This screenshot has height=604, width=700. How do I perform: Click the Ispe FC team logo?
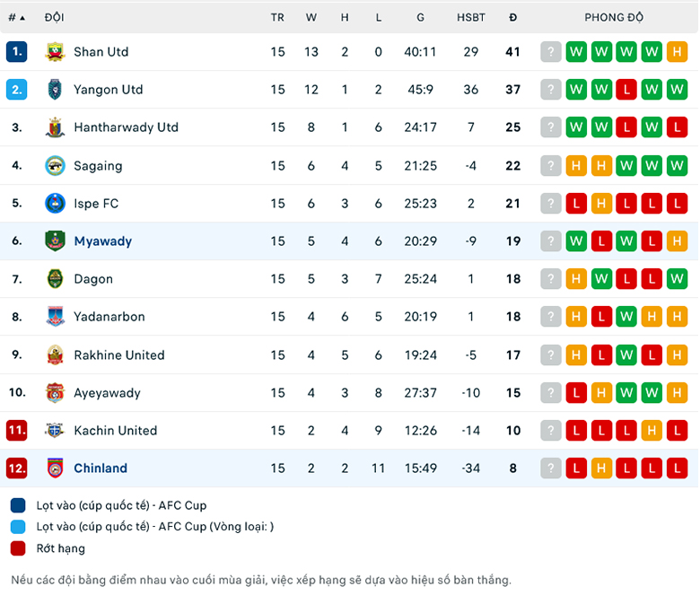pos(55,204)
